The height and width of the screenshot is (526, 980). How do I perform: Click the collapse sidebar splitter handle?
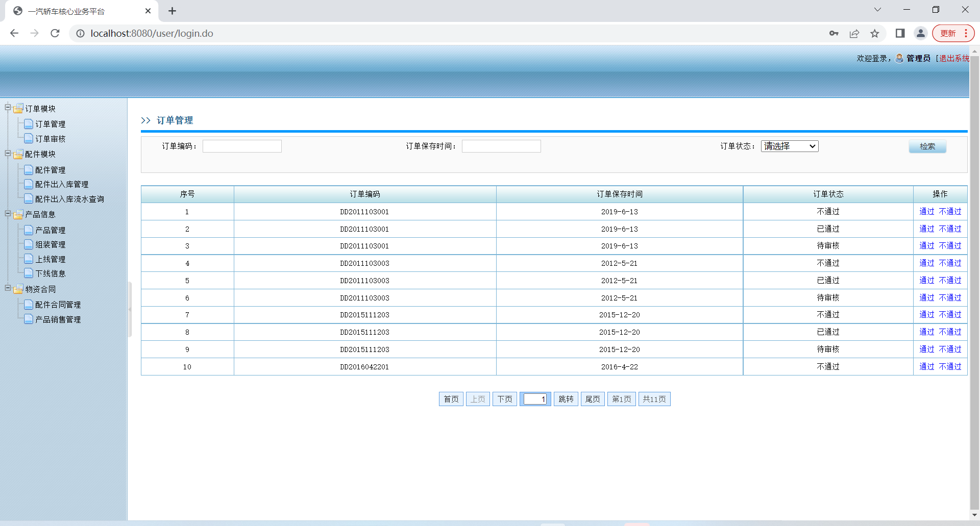point(130,309)
